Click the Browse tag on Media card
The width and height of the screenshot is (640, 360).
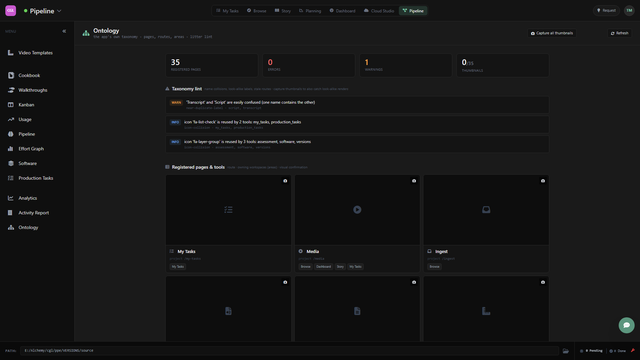tap(305, 267)
